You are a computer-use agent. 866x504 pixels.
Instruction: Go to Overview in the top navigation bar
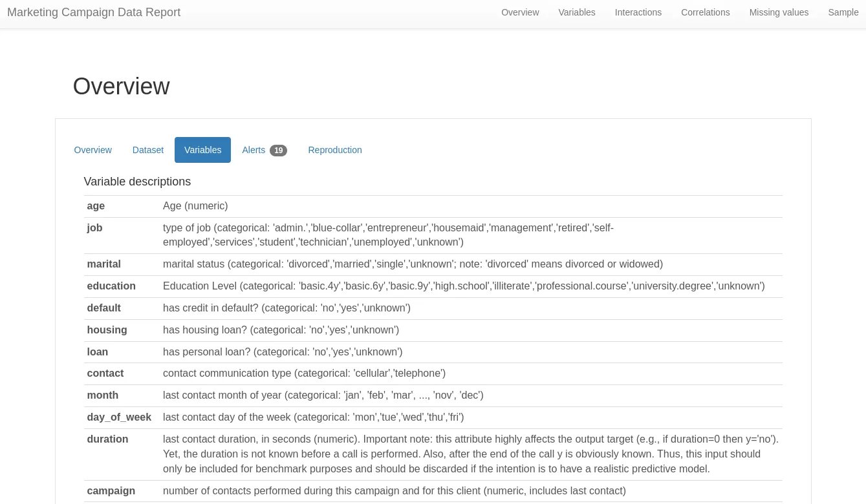click(520, 12)
